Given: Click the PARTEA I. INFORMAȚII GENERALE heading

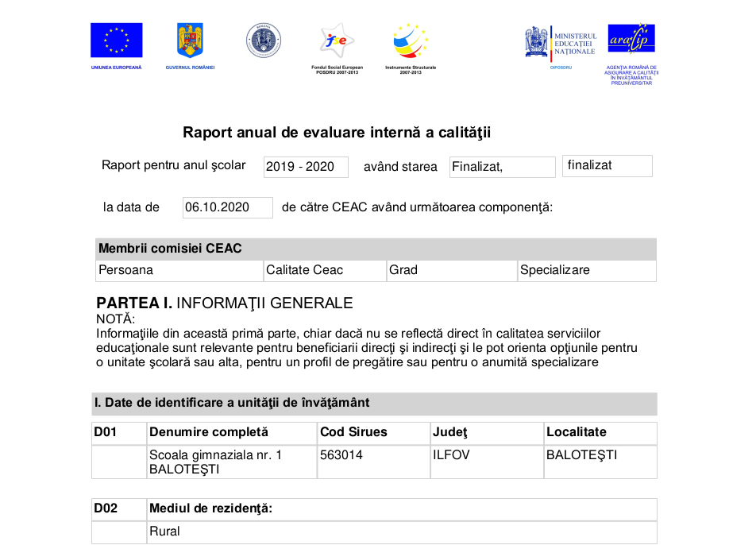Looking at the screenshot, I should point(225,303).
